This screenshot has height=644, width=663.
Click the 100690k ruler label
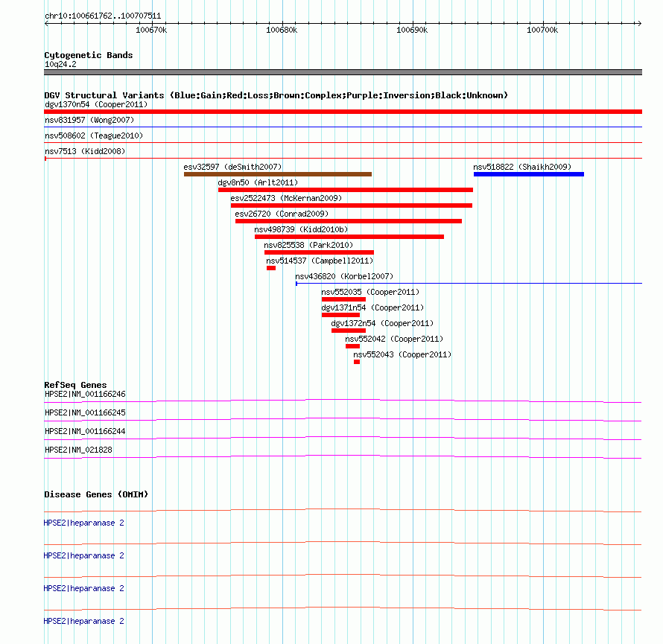412,30
